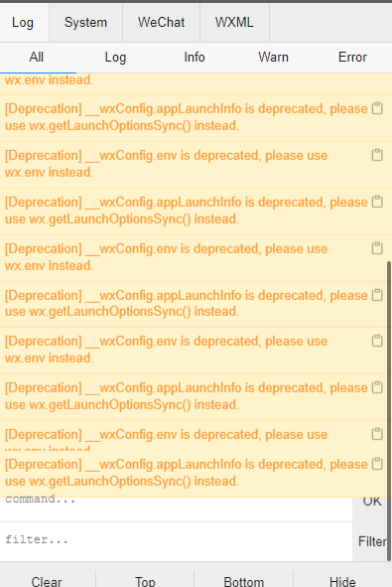392x587 pixels.
Task: Show only Warn level messages
Action: pyautogui.click(x=274, y=58)
